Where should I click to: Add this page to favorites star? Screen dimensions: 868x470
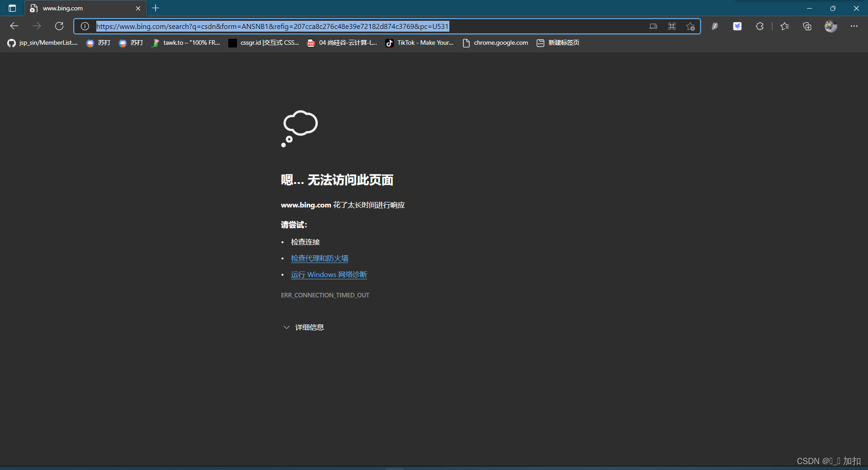pyautogui.click(x=690, y=26)
